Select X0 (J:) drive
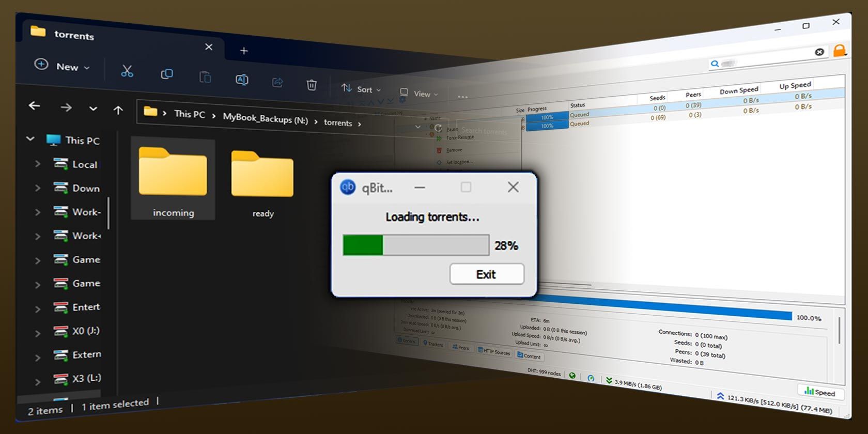The image size is (868, 434). [x=77, y=331]
